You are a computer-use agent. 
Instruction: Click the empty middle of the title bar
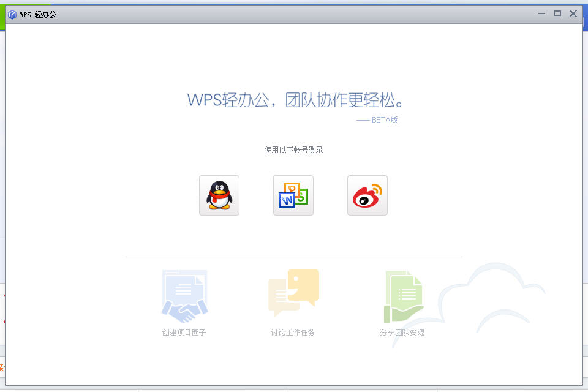[294, 14]
